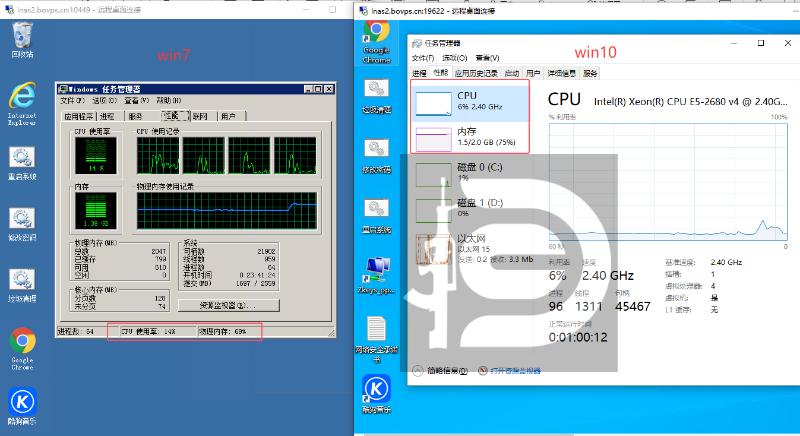Viewport: 800px width, 436px height.
Task: Click the 物理内存: 69% status bar entry
Action: click(x=229, y=331)
